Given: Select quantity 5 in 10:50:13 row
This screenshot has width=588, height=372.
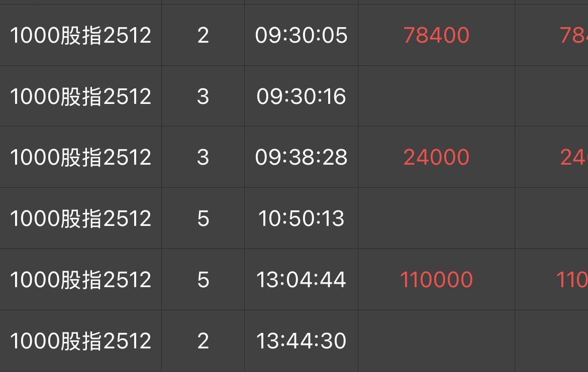Looking at the screenshot, I should coord(203,218).
